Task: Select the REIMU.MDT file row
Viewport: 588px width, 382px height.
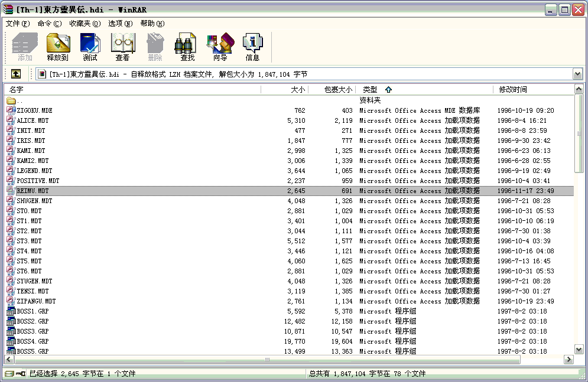Action: pyautogui.click(x=290, y=191)
